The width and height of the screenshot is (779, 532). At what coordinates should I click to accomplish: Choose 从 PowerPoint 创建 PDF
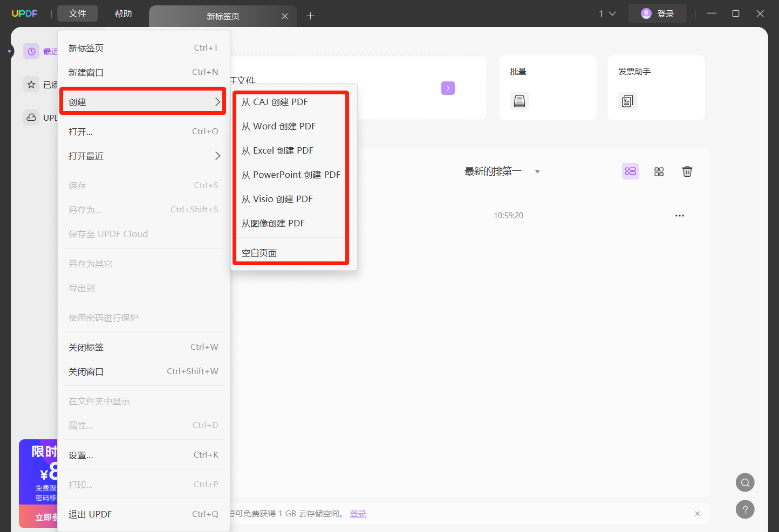[291, 175]
